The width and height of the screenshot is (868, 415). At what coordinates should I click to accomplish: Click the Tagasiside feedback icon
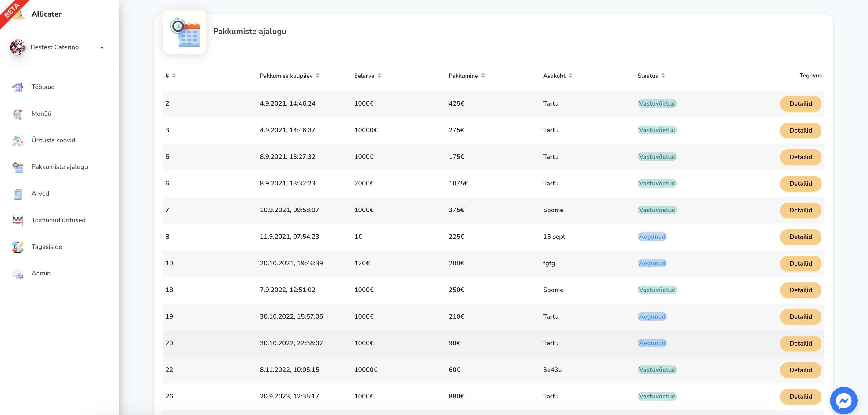coord(17,247)
